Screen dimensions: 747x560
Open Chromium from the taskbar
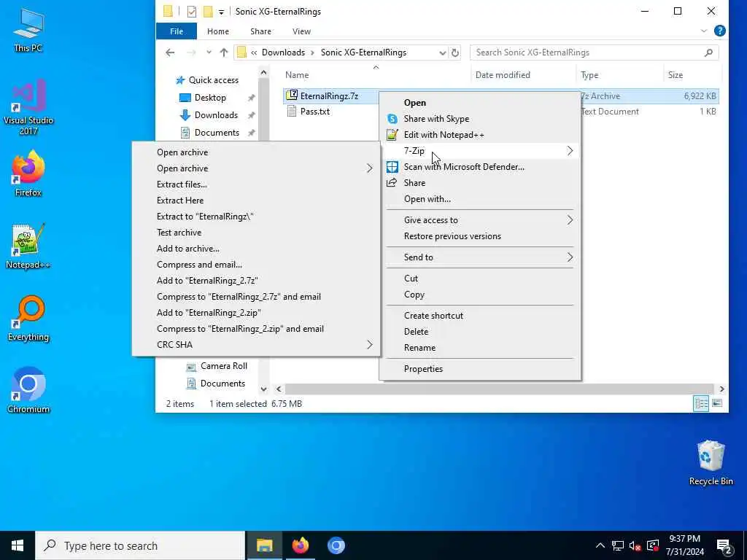click(336, 545)
